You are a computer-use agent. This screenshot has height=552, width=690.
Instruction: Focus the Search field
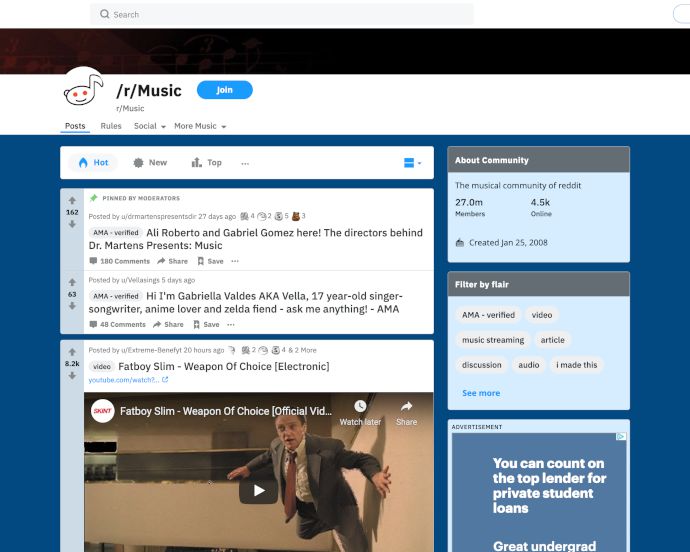[x=282, y=14]
